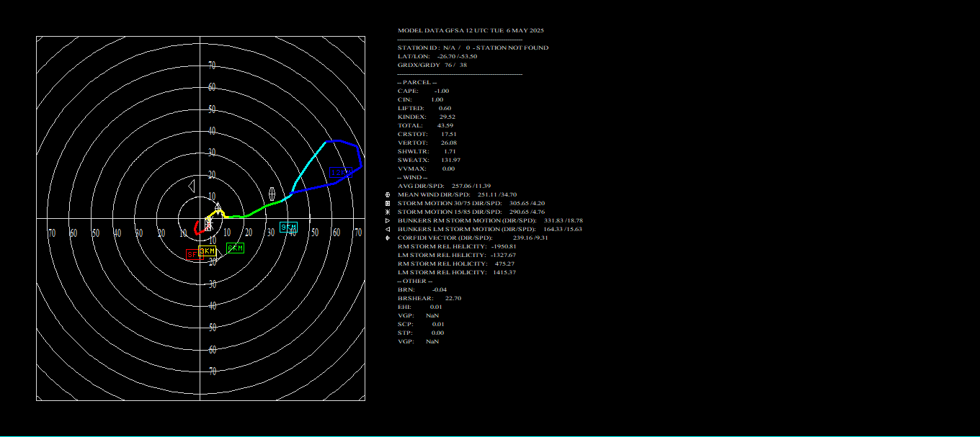Click the RM STORM REL HOLICITY line

click(x=456, y=263)
